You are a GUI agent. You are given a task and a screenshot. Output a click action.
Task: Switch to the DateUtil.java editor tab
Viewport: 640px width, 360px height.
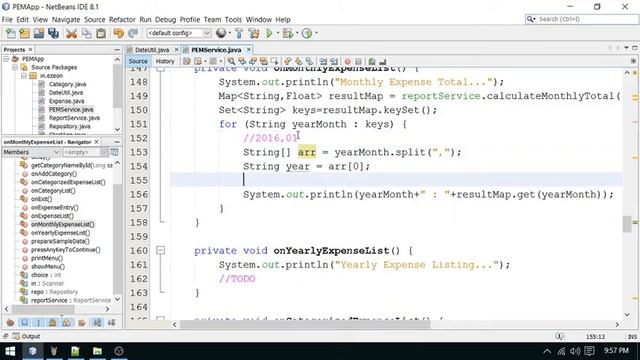[x=152, y=50]
